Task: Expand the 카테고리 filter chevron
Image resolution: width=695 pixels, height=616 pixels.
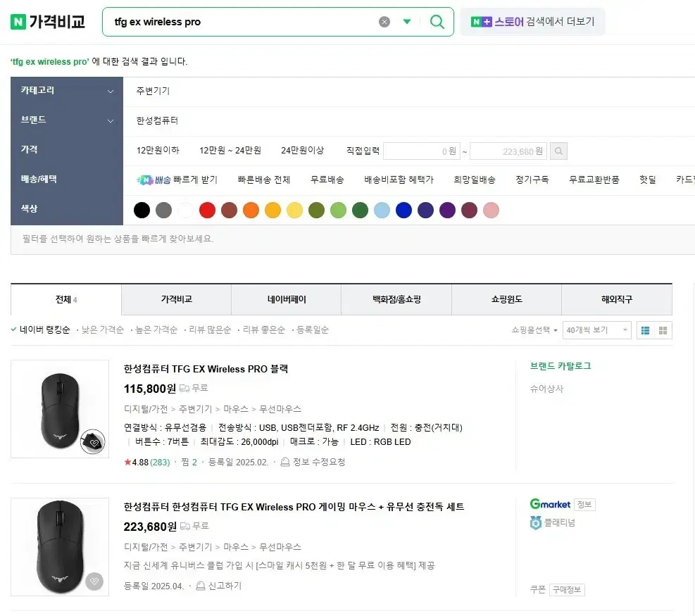Action: point(111,92)
